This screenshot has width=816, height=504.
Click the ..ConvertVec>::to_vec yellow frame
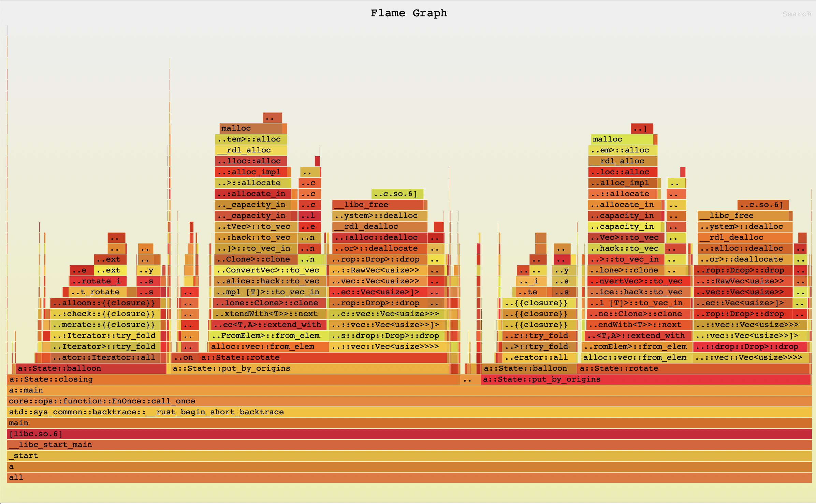pos(269,270)
